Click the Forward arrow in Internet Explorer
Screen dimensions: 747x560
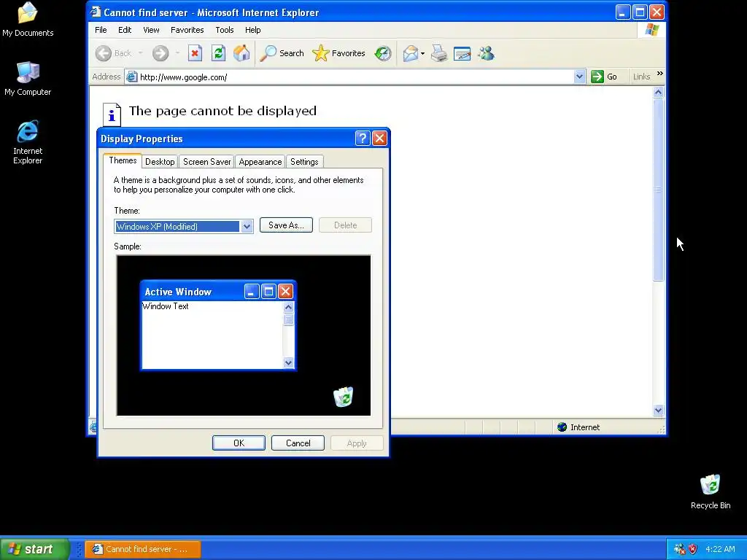[x=160, y=53]
